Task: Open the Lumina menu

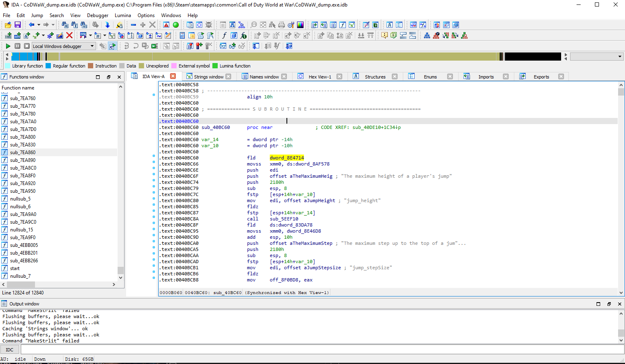Action: pyautogui.click(x=122, y=15)
